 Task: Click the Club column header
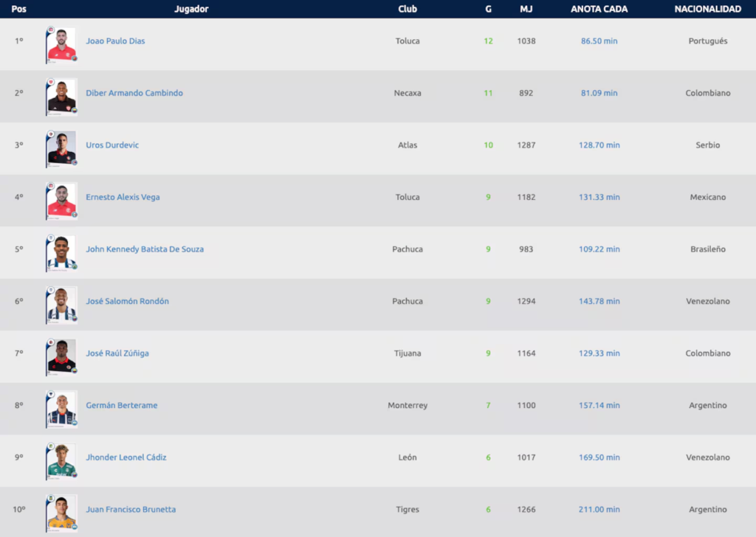click(408, 9)
